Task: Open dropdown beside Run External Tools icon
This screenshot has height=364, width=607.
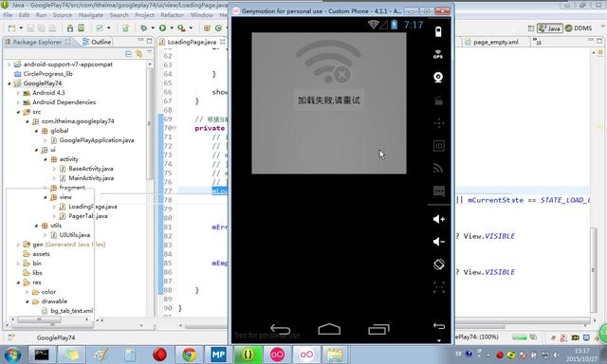Action: click(x=190, y=28)
